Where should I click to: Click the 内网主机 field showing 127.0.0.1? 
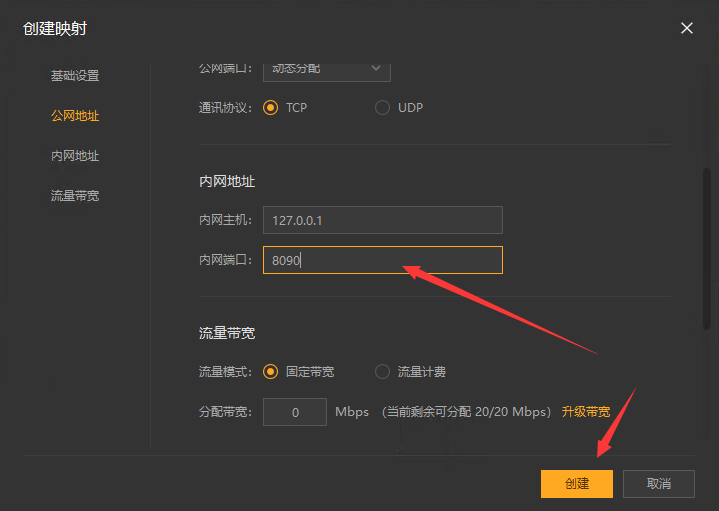tap(383, 220)
